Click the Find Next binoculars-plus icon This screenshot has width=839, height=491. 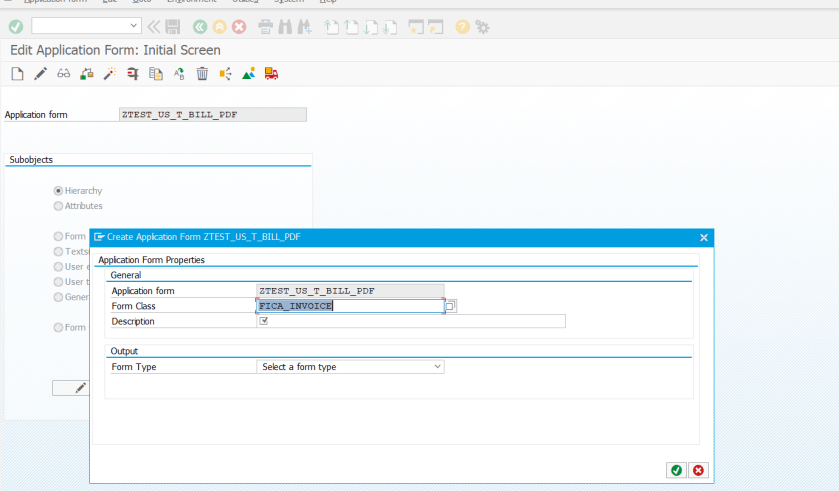tap(304, 27)
